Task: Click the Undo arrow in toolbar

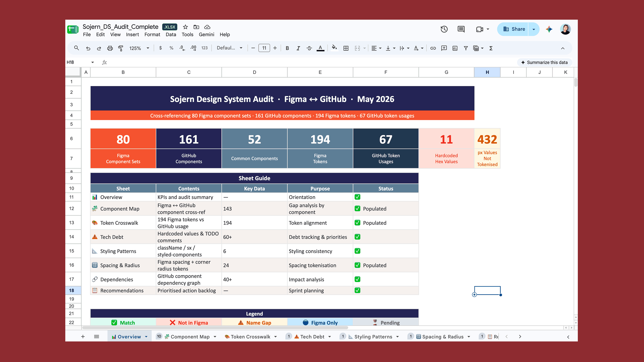Action: (88, 48)
